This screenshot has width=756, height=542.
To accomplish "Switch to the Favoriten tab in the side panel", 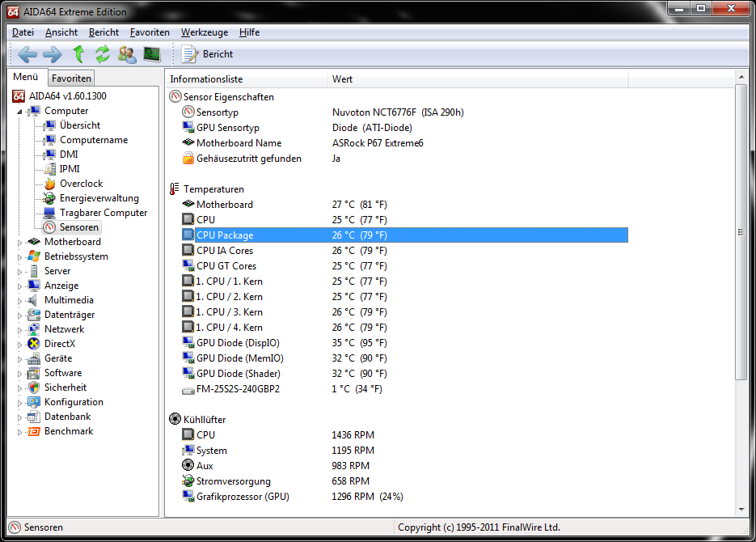I will coord(71,78).
